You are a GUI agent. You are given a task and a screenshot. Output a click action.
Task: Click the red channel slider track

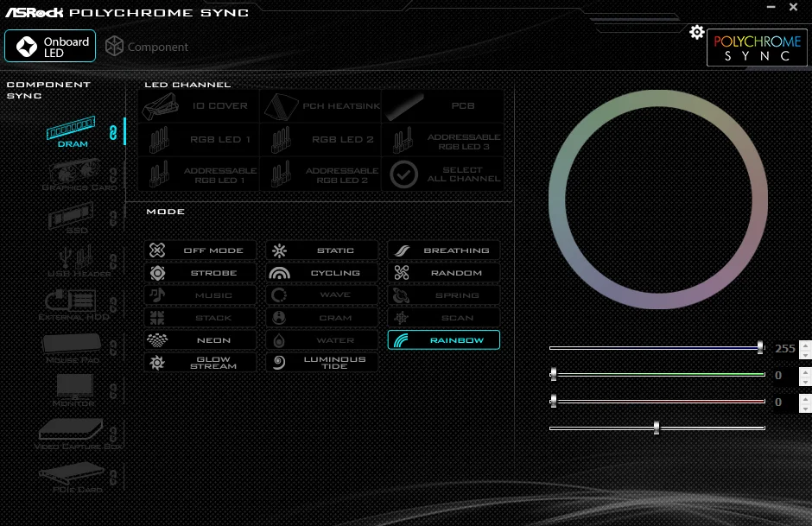coord(657,401)
